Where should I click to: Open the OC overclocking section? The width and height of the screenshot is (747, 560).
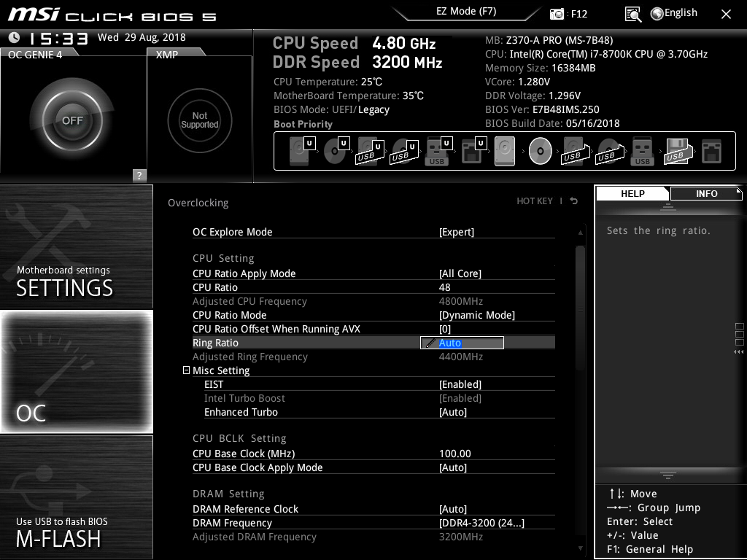76,371
